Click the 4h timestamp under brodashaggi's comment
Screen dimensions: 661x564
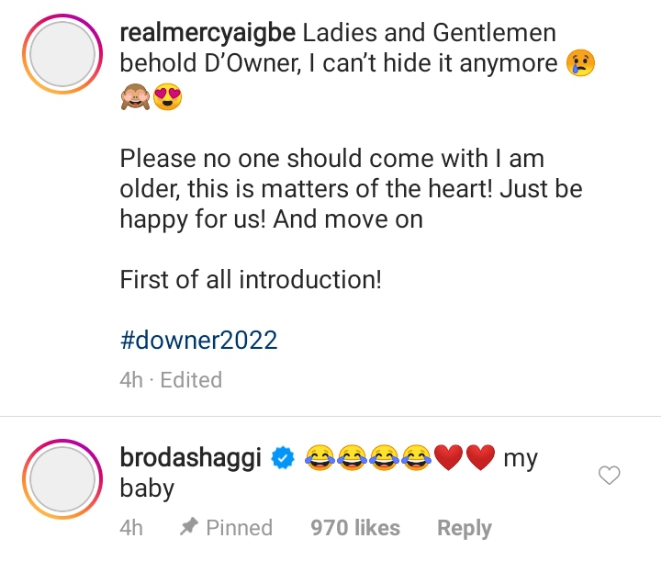pos(131,528)
